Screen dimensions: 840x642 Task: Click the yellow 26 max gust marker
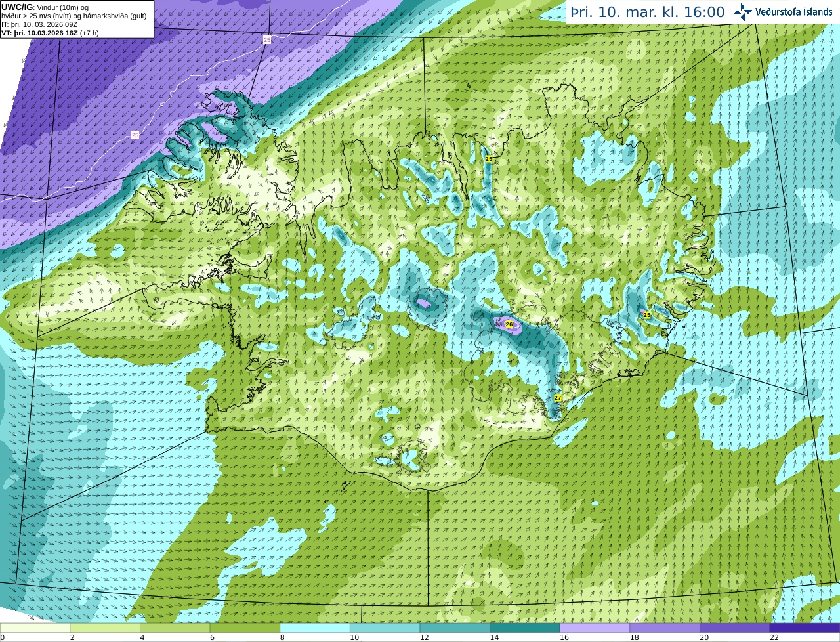pos(509,324)
